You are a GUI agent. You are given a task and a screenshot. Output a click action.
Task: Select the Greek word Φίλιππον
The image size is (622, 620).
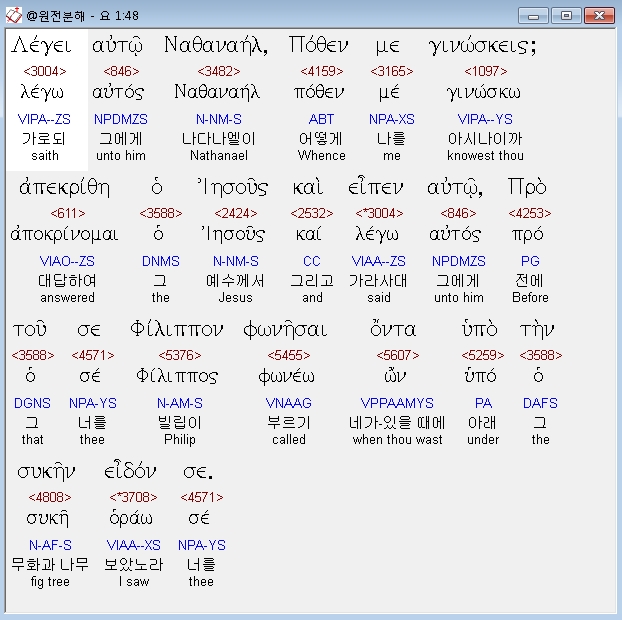pyautogui.click(x=177, y=329)
